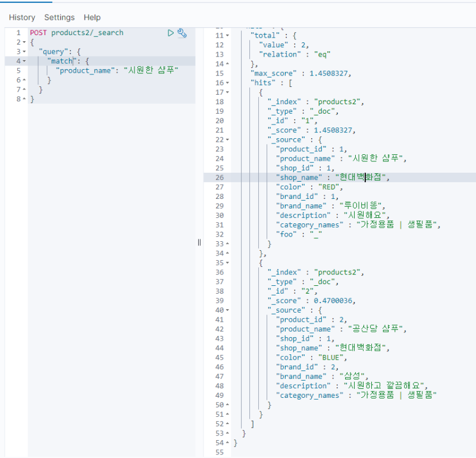This screenshot has height=458, width=476.
Task: Fold the second "_source" block at line 40
Action: (227, 310)
